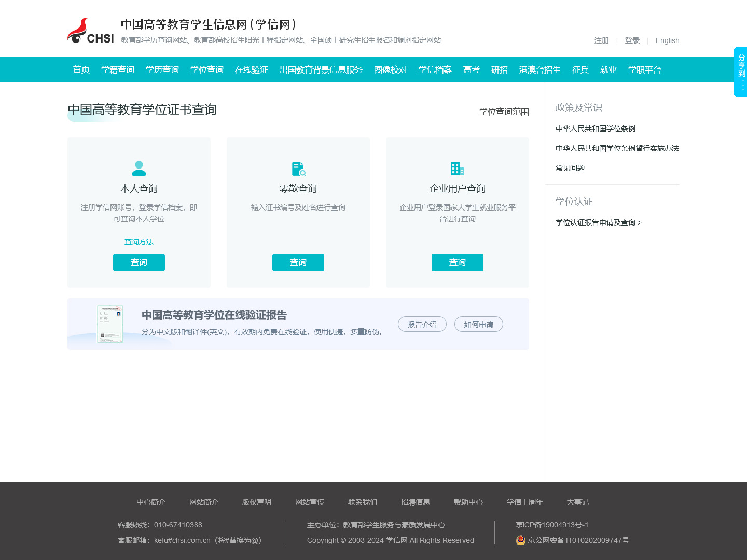747x560 pixels.
Task: Click 查询 button under 零散查询
Action: click(x=298, y=262)
